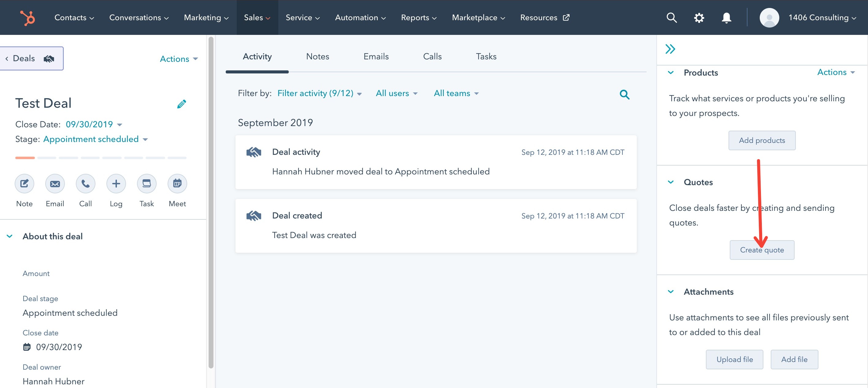Click the September 2019 heading
The height and width of the screenshot is (388, 868).
pos(275,123)
